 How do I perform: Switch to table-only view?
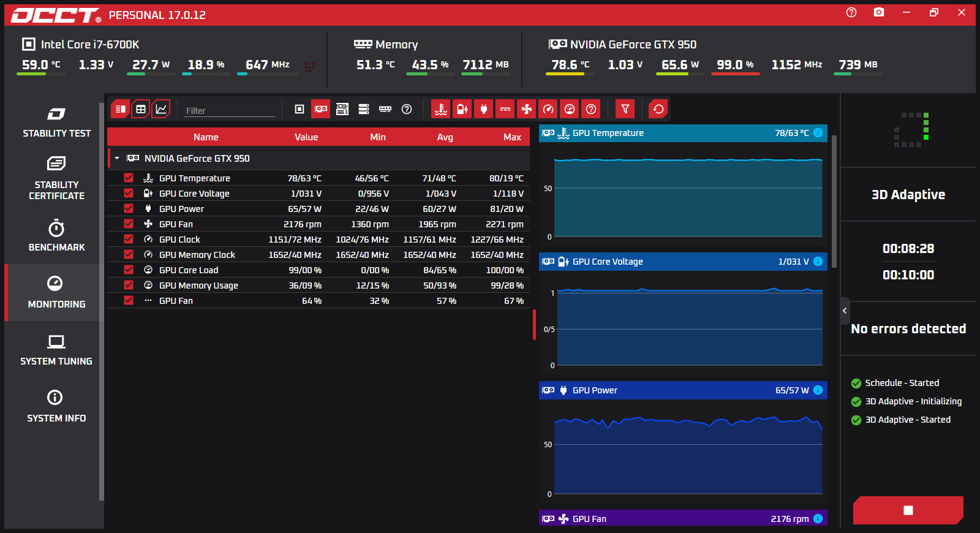point(141,109)
